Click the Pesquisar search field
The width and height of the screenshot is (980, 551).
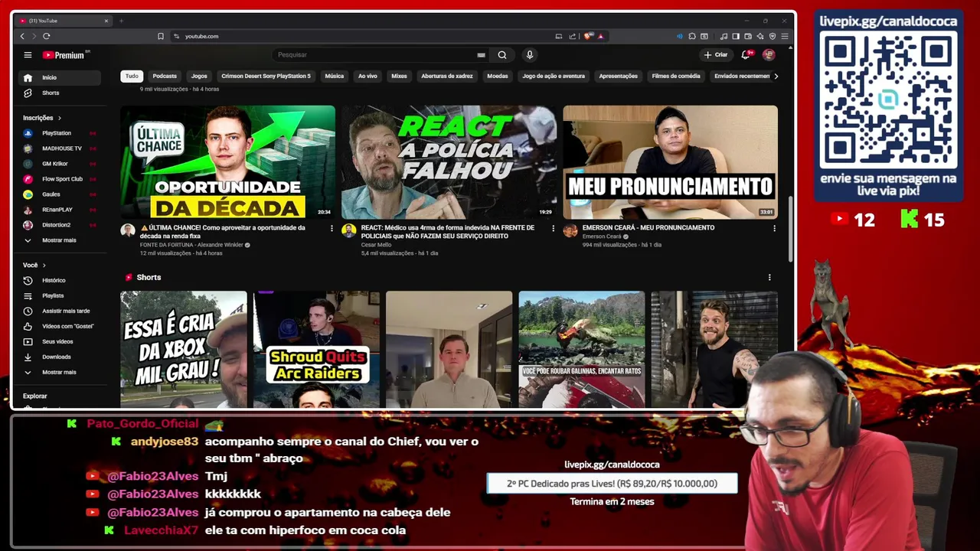tap(375, 55)
